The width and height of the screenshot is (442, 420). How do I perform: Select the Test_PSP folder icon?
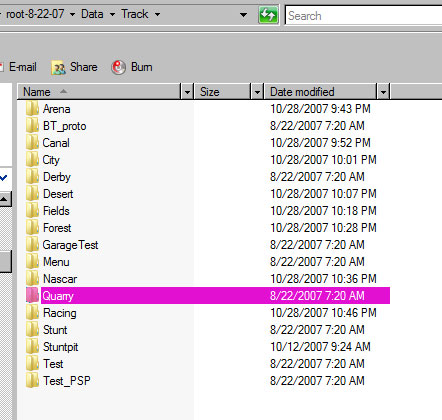click(32, 381)
